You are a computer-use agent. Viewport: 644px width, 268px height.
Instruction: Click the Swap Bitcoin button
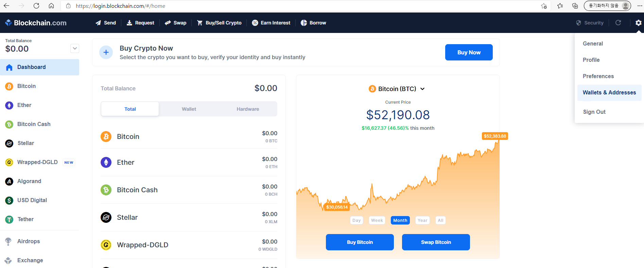(436, 242)
